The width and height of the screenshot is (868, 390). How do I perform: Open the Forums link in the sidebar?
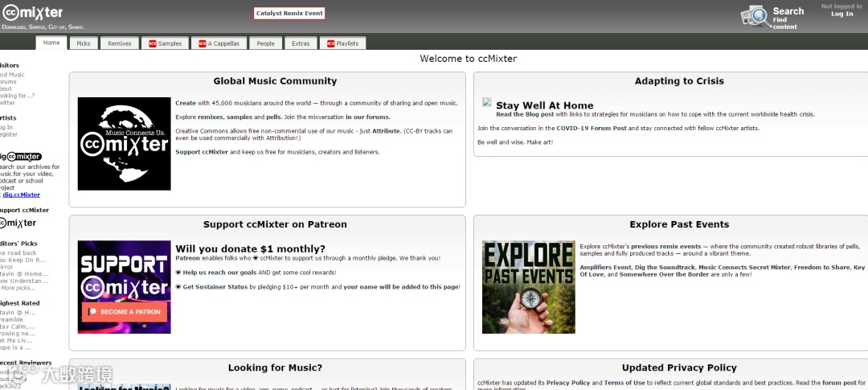coord(8,82)
